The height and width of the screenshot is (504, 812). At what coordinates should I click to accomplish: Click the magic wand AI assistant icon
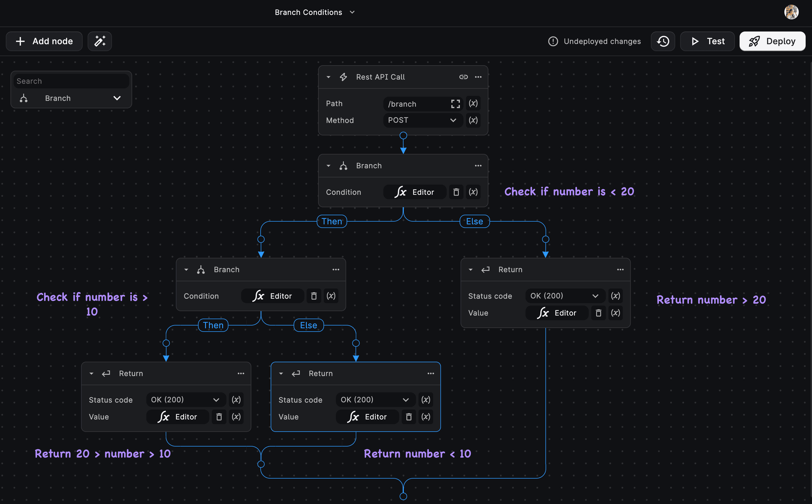(100, 41)
